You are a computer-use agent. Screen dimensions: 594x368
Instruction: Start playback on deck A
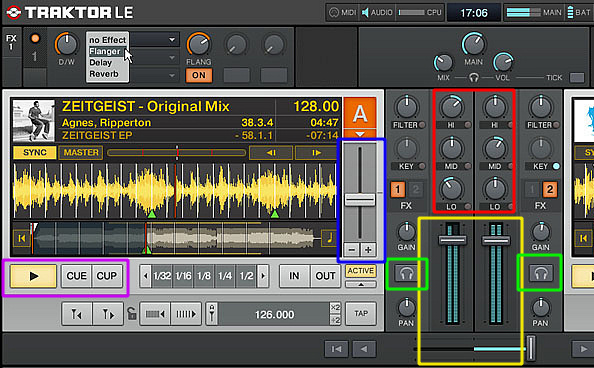[x=33, y=276]
